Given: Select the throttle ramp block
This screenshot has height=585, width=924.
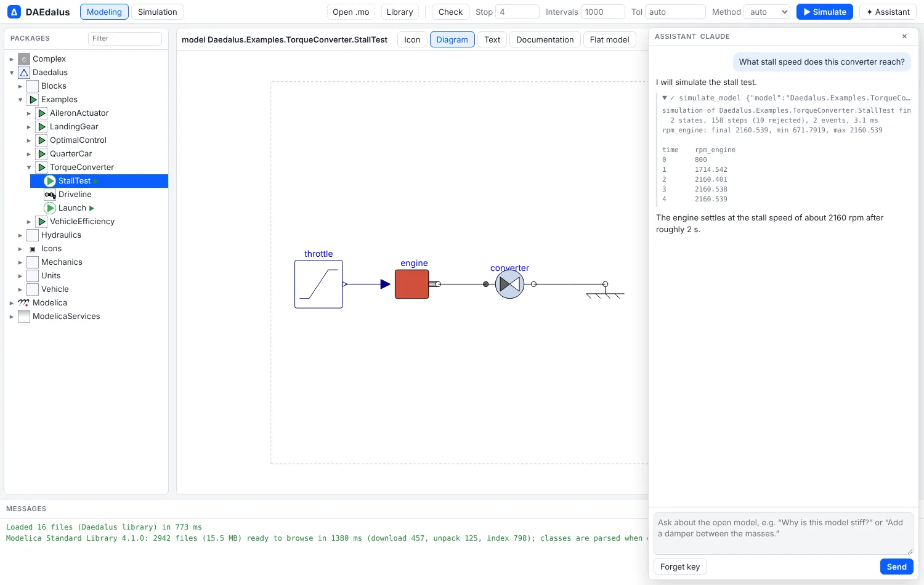Looking at the screenshot, I should 318,284.
